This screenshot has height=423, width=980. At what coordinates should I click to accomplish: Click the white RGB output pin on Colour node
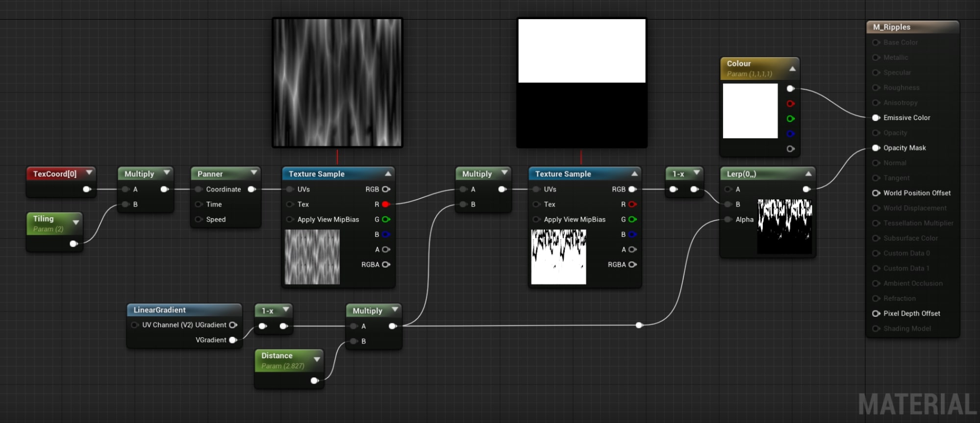point(790,89)
